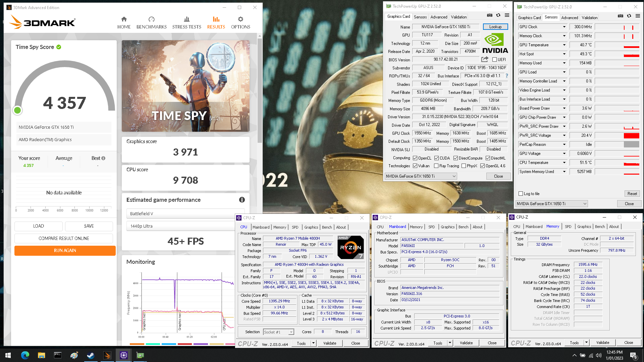The image size is (644, 362).
Task: Click the Bus Interface question mark icon
Action: pyautogui.click(x=507, y=76)
